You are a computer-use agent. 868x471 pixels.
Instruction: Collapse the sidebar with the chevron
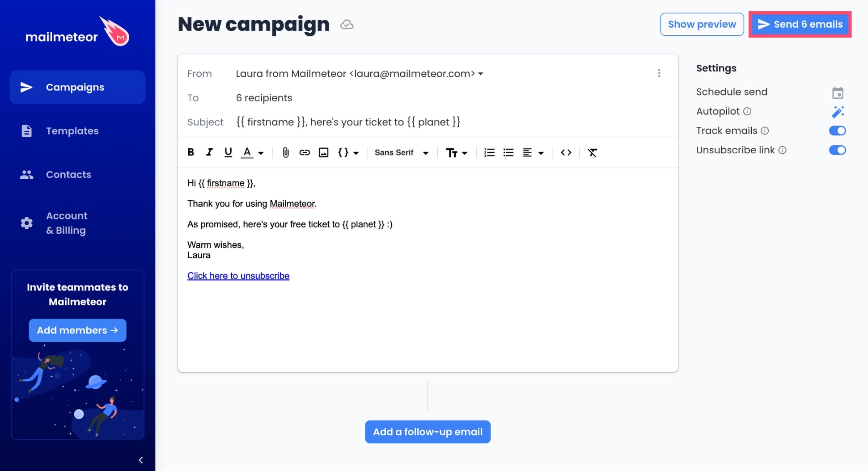click(x=141, y=460)
